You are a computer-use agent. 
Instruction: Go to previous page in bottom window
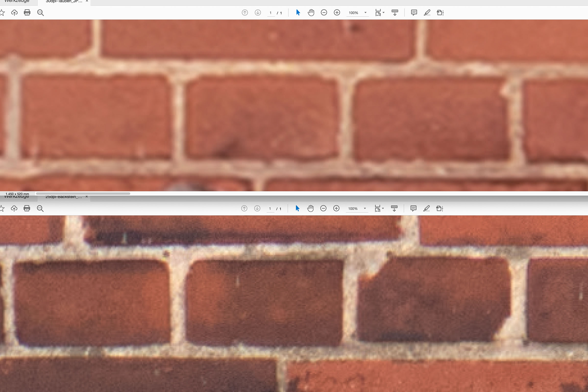(244, 208)
